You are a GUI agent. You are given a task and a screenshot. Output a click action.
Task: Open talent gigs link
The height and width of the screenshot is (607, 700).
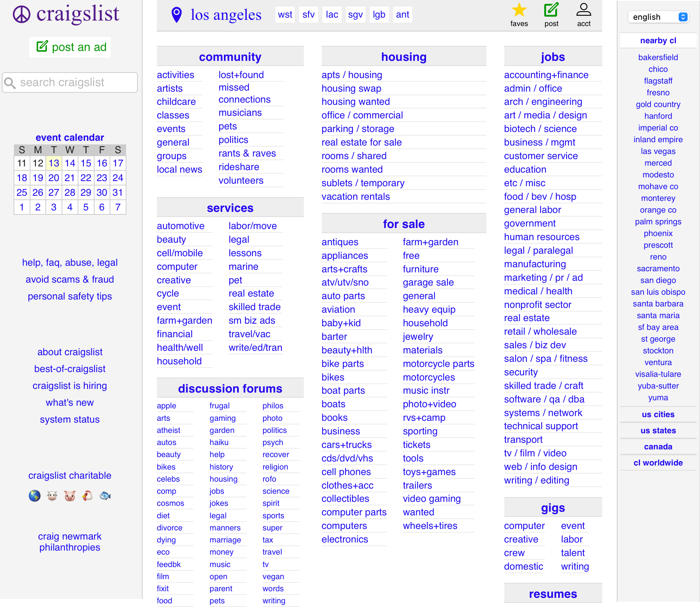[573, 553]
